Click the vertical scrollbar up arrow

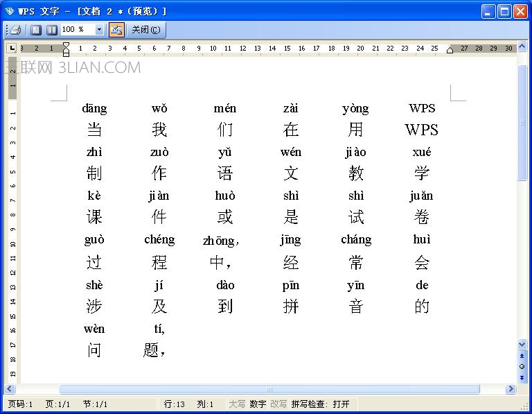(522, 46)
